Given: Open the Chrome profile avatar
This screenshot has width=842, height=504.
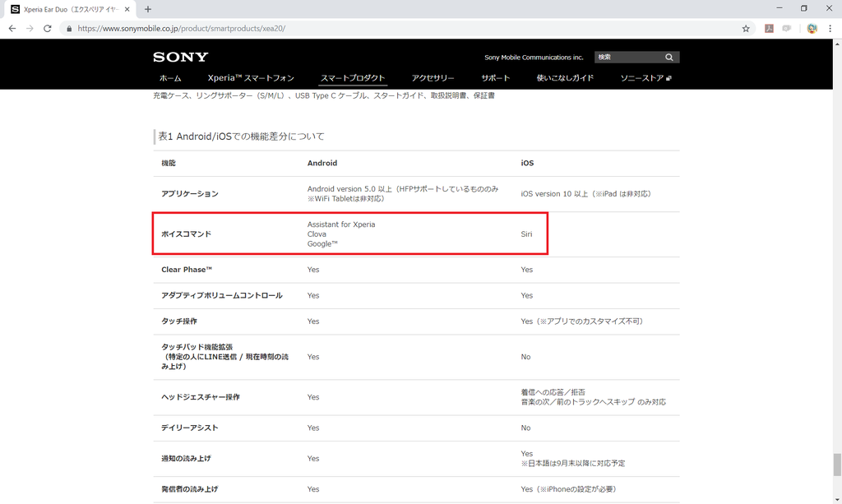Looking at the screenshot, I should click(812, 29).
